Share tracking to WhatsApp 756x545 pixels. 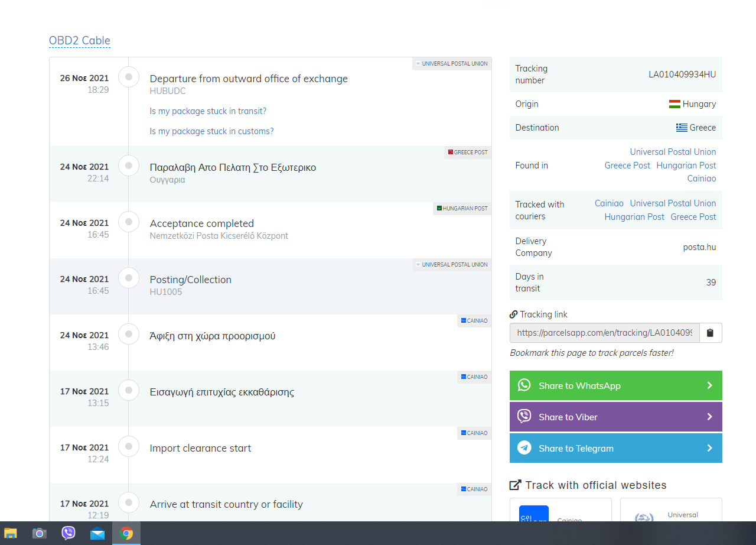[x=616, y=385]
